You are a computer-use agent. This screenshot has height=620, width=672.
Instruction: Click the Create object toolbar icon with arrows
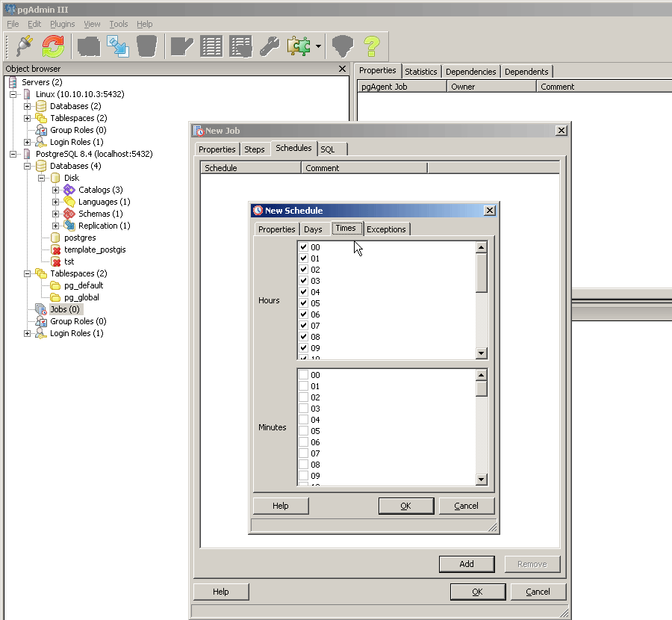(118, 46)
